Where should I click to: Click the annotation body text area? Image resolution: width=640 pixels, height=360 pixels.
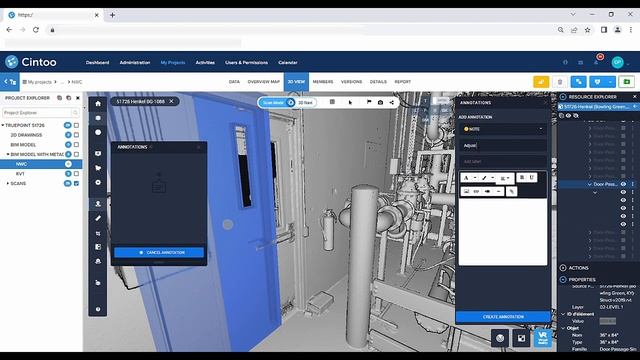[503, 232]
